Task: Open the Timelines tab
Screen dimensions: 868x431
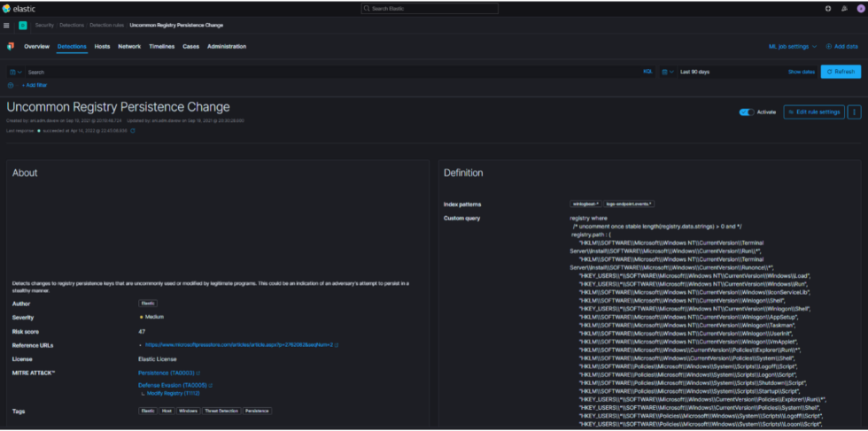Action: tap(161, 47)
